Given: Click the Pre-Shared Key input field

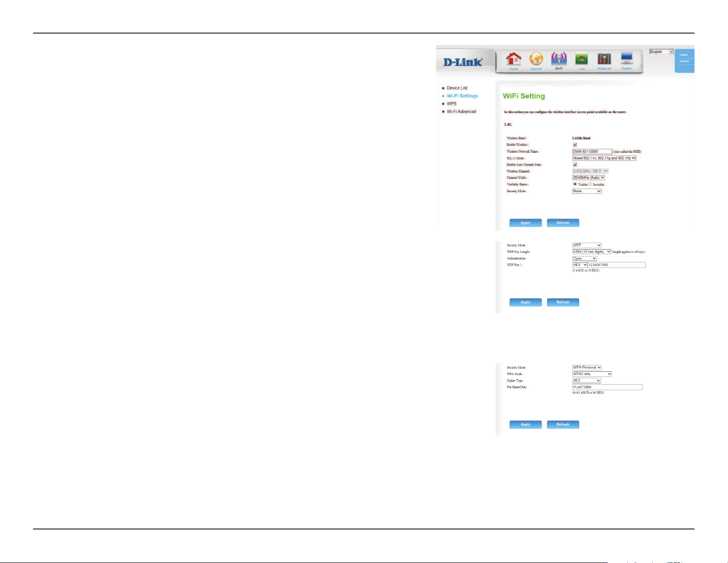Looking at the screenshot, I should pos(607,387).
